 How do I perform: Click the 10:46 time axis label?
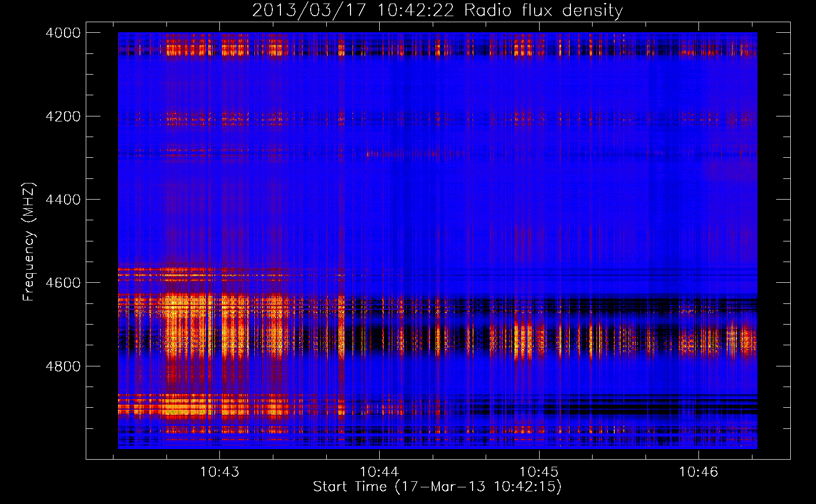[x=698, y=472]
